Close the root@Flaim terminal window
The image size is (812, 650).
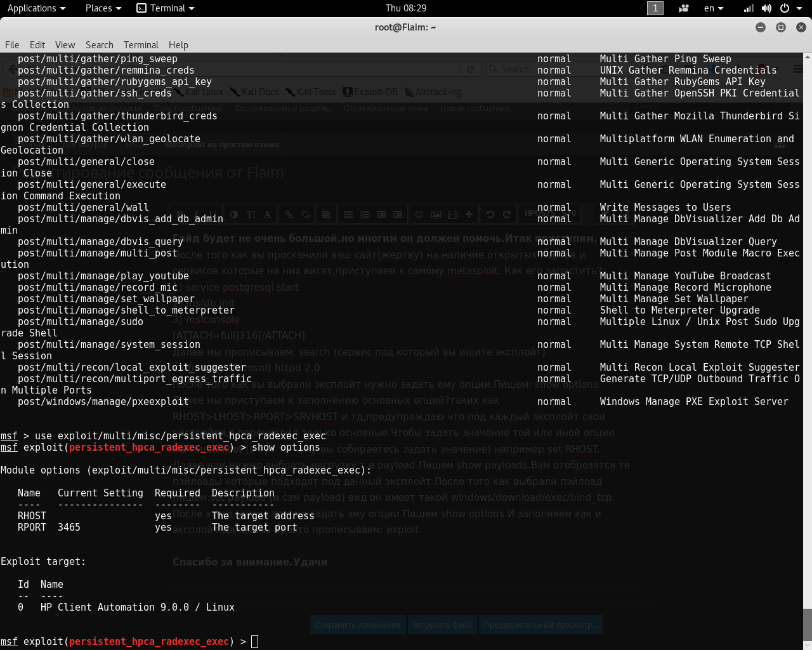tap(801, 27)
